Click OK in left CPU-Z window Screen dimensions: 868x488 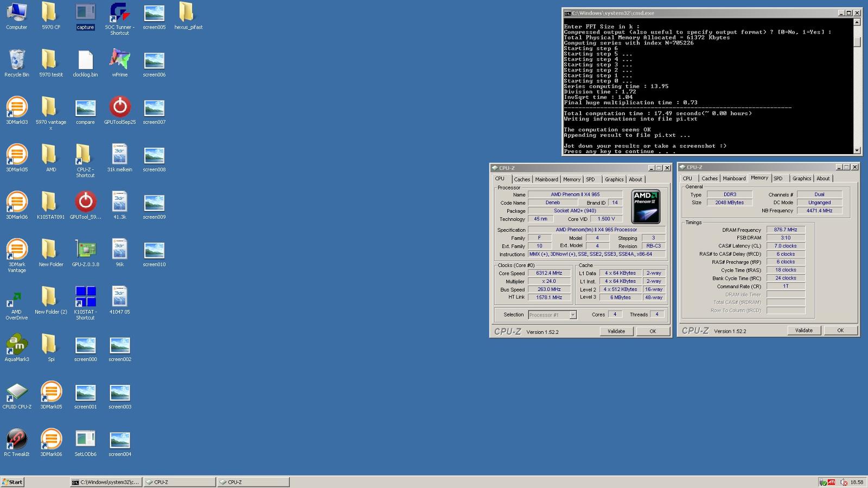pos(653,331)
